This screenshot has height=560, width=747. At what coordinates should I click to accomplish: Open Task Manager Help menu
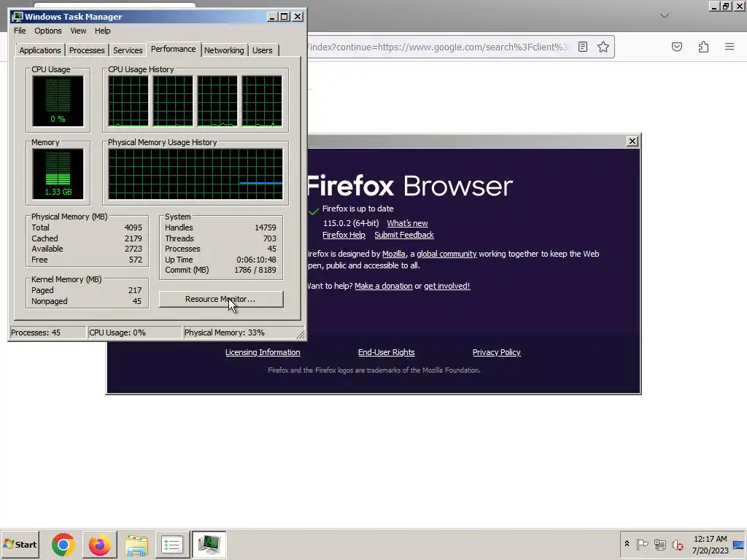[102, 31]
